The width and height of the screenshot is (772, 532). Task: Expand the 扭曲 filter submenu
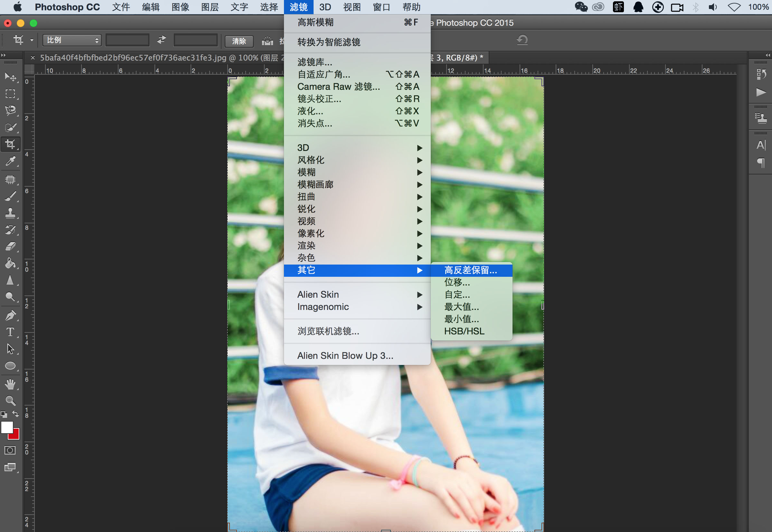(x=357, y=197)
